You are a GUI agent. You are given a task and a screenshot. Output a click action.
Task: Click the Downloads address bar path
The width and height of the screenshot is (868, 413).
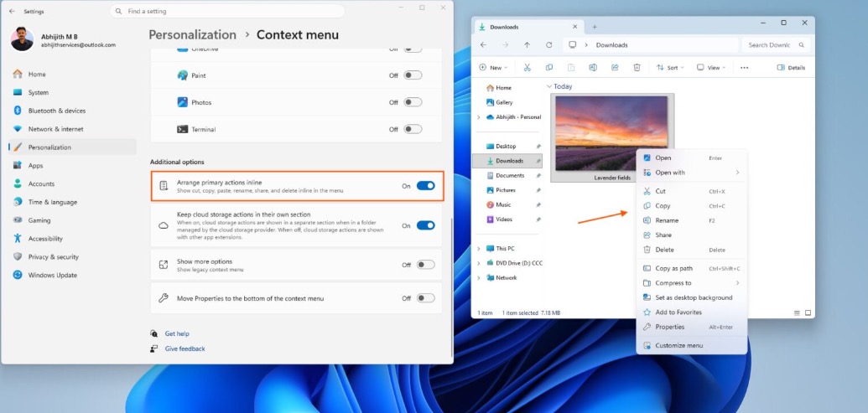[x=611, y=44]
